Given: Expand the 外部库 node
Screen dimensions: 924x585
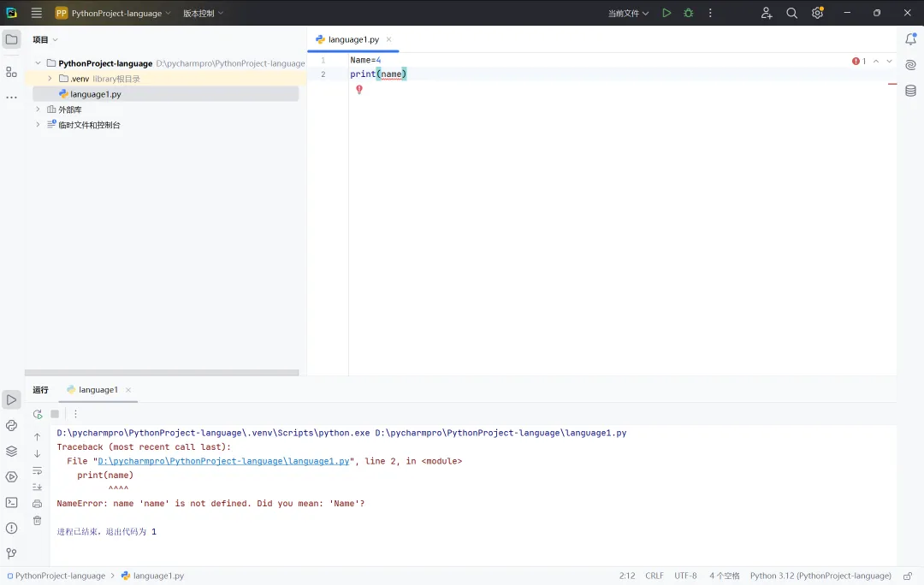Looking at the screenshot, I should click(38, 109).
